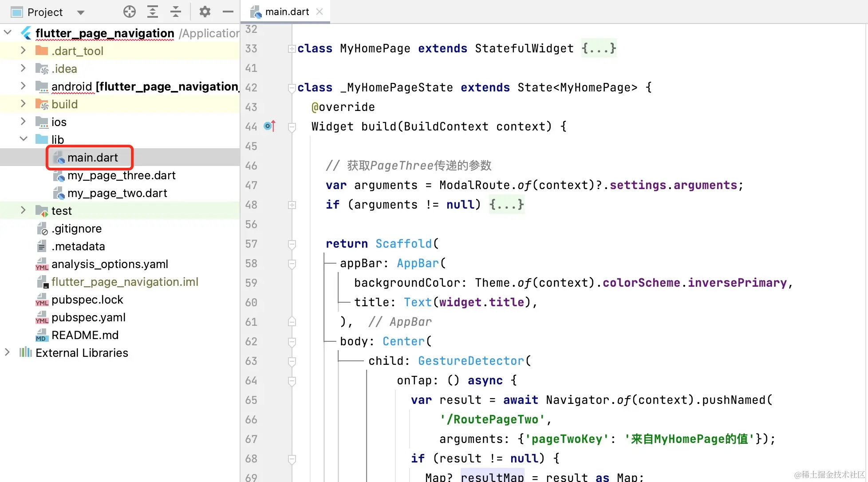The height and width of the screenshot is (482, 868).
Task: Open my_page_three.dart file
Action: click(121, 175)
